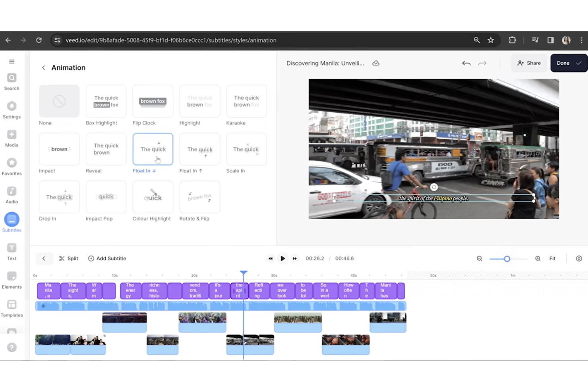Click the Done button
Viewport: 588px width, 392px height.
[x=569, y=63]
